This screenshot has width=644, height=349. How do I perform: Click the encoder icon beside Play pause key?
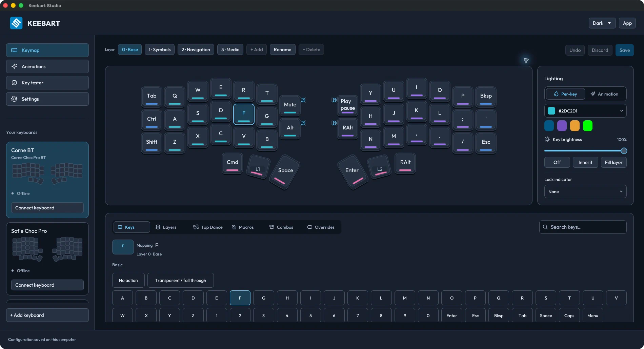coord(334,100)
